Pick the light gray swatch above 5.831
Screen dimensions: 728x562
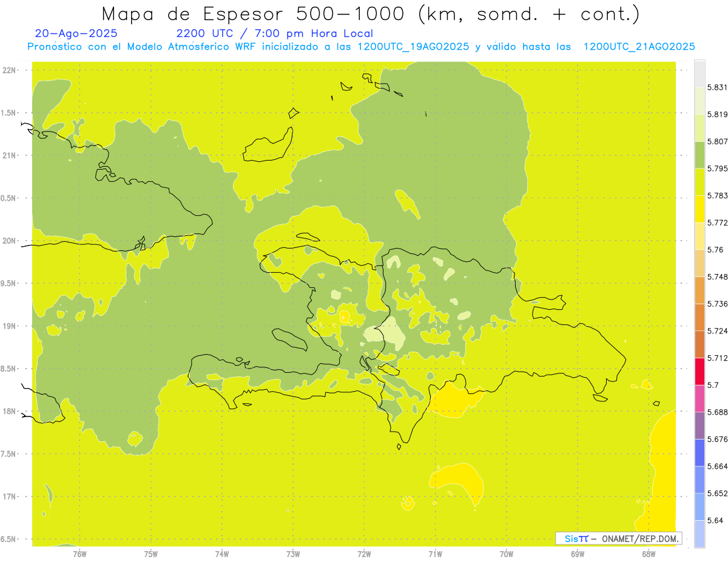(x=699, y=73)
